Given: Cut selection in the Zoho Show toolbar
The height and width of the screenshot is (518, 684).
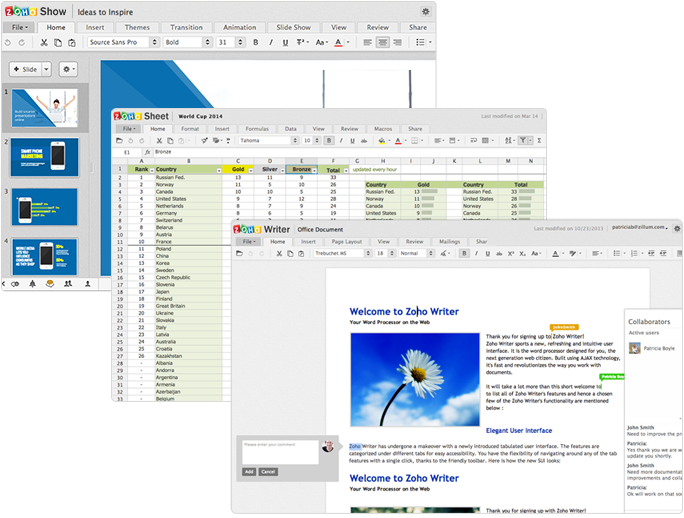Looking at the screenshot, I should 44,42.
